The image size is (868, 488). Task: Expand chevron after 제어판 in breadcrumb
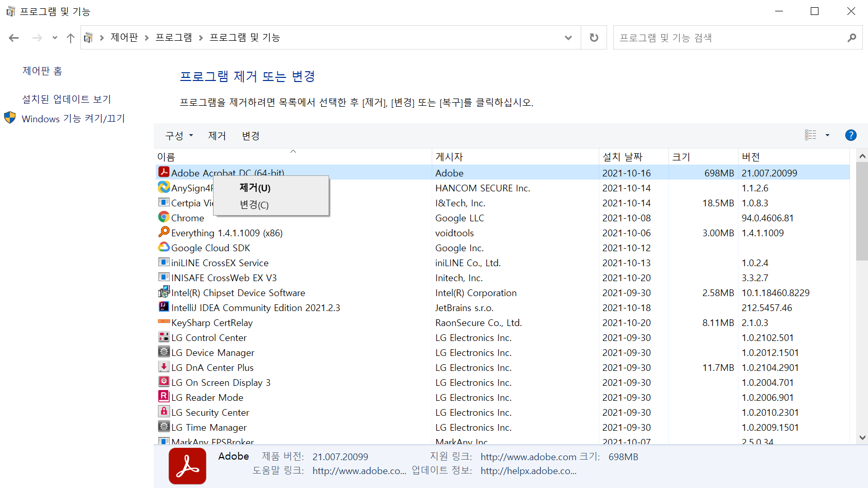click(x=147, y=38)
